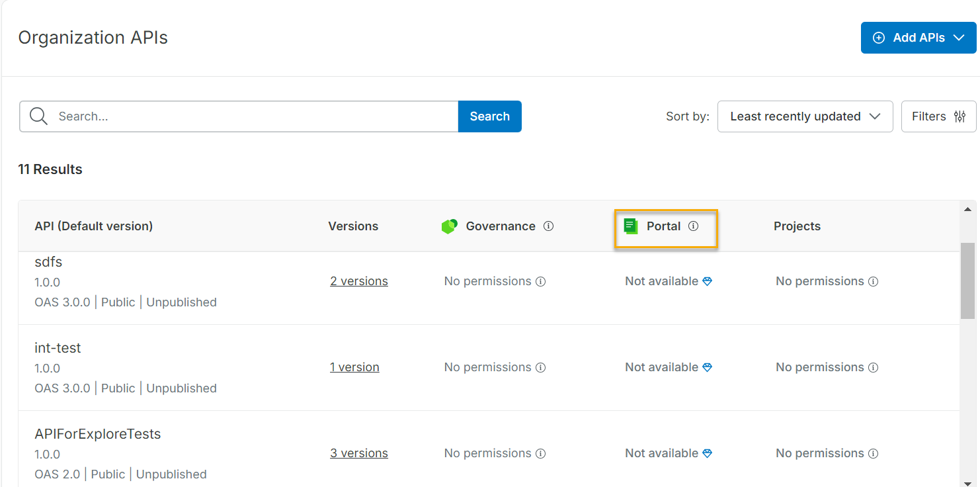Click the info icon next to Portal header
This screenshot has width=980, height=487.
pos(693,226)
